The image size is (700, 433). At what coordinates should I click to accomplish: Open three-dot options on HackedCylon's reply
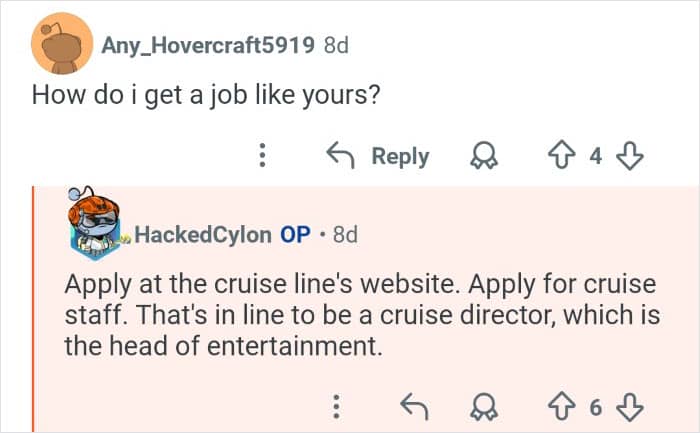pos(337,407)
